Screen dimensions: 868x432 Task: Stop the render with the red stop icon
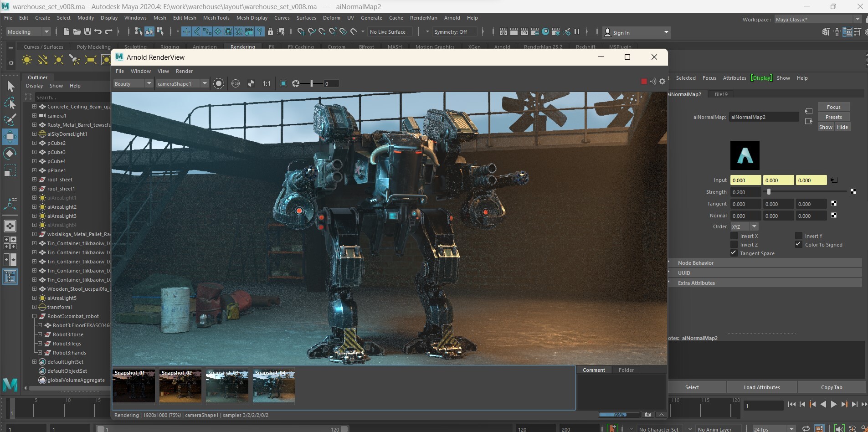pos(643,82)
